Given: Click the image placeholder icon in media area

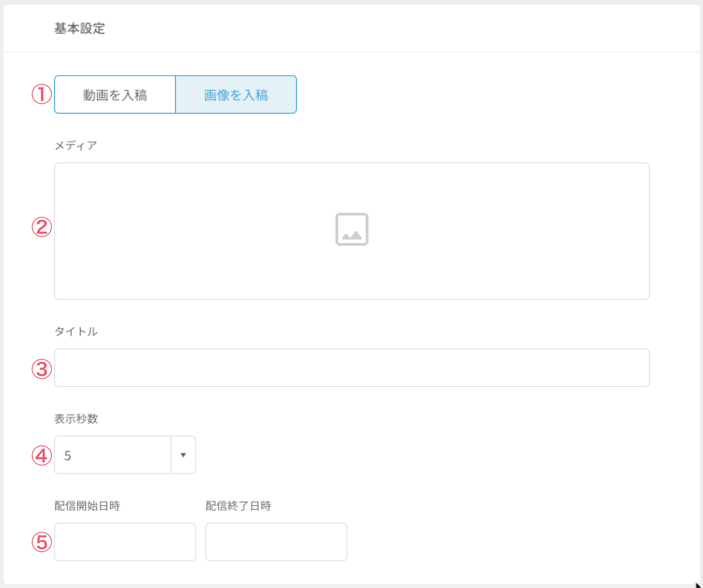Looking at the screenshot, I should tap(352, 229).
